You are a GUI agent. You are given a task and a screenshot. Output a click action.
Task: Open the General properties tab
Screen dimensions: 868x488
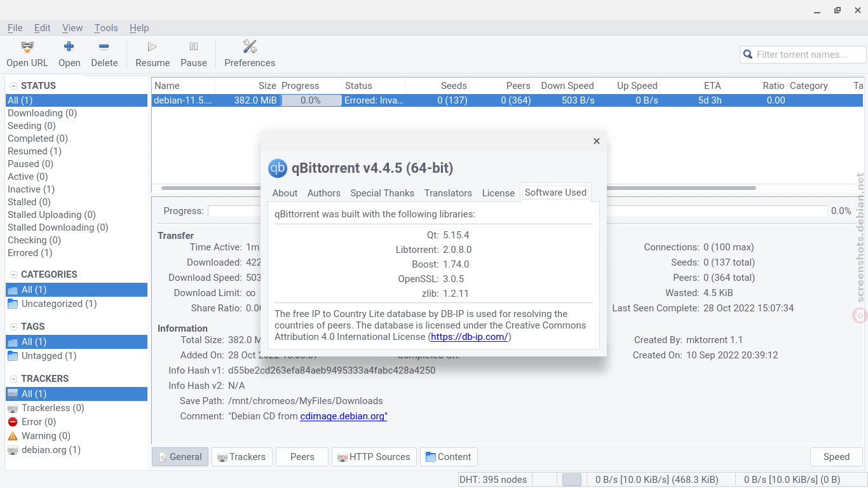tap(180, 457)
